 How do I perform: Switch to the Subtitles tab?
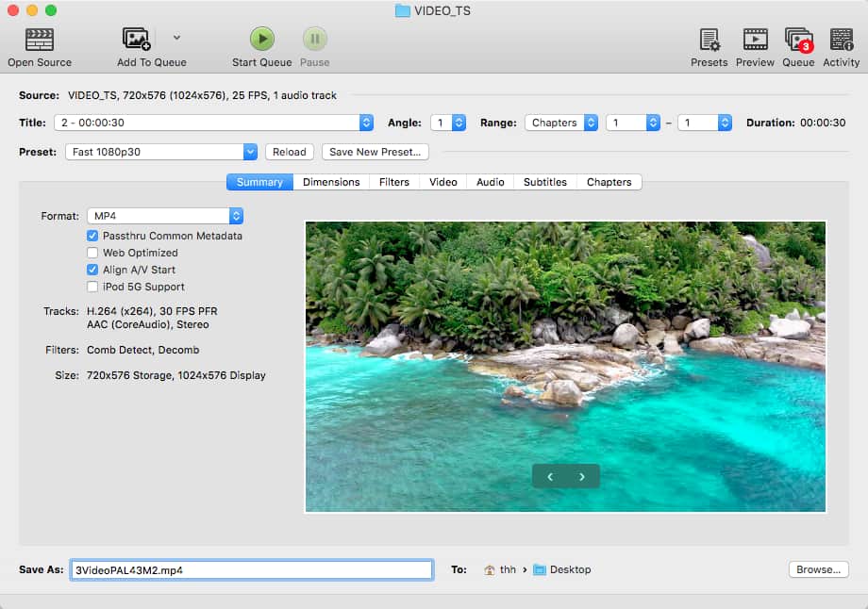click(x=545, y=182)
